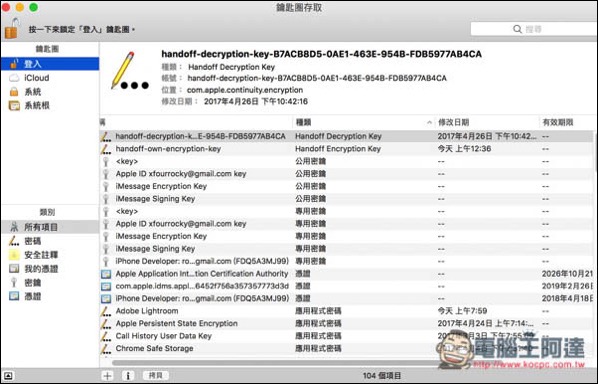The image size is (598, 384).
Task: Click the search field in toolbar
Action: tap(534, 29)
